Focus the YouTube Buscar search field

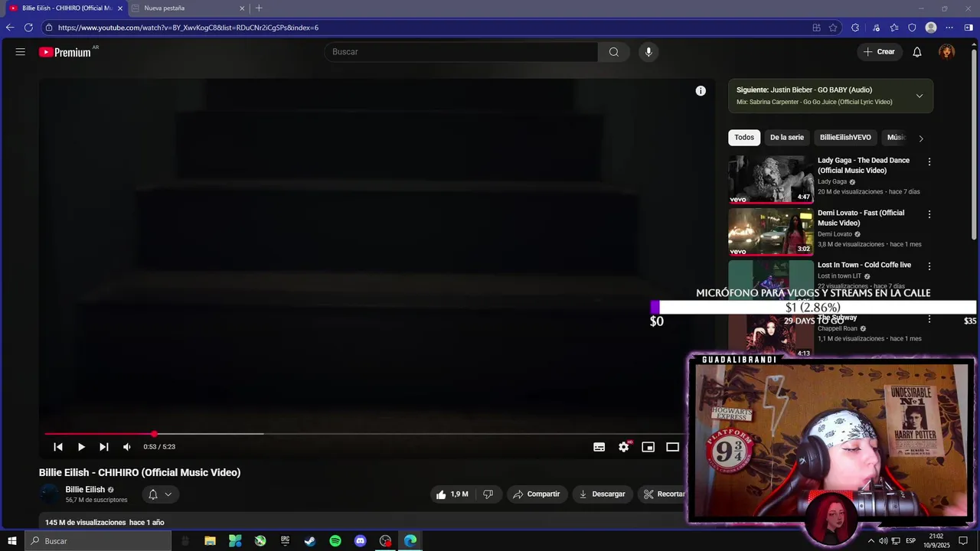[x=461, y=52]
